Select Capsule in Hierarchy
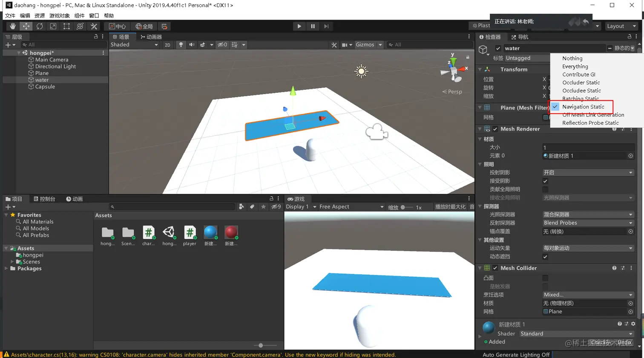Screen dimensions: 644x358 point(45,87)
